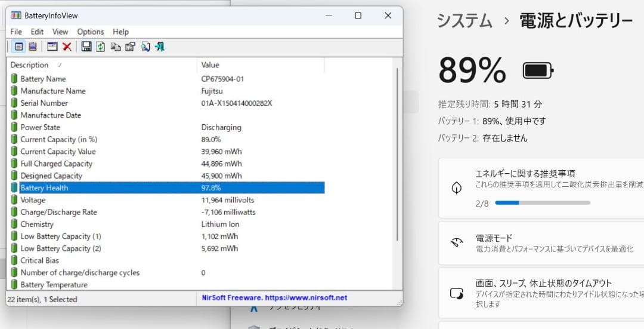Click the 22 item(s), 1 Selected status text
This screenshot has height=329, width=644.
pyautogui.click(x=42, y=299)
